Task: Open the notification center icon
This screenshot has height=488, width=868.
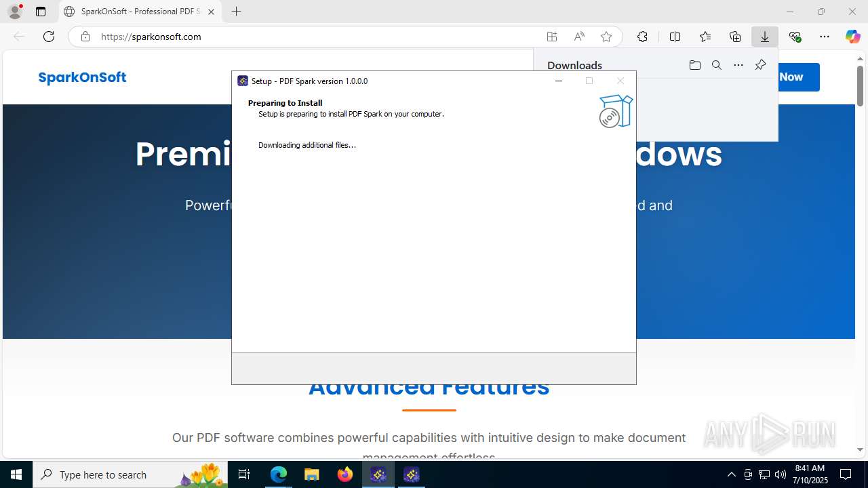Action: 846,474
